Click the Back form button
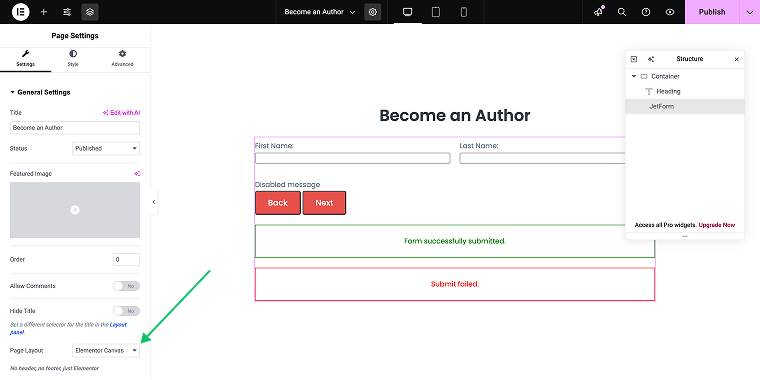 click(x=278, y=203)
